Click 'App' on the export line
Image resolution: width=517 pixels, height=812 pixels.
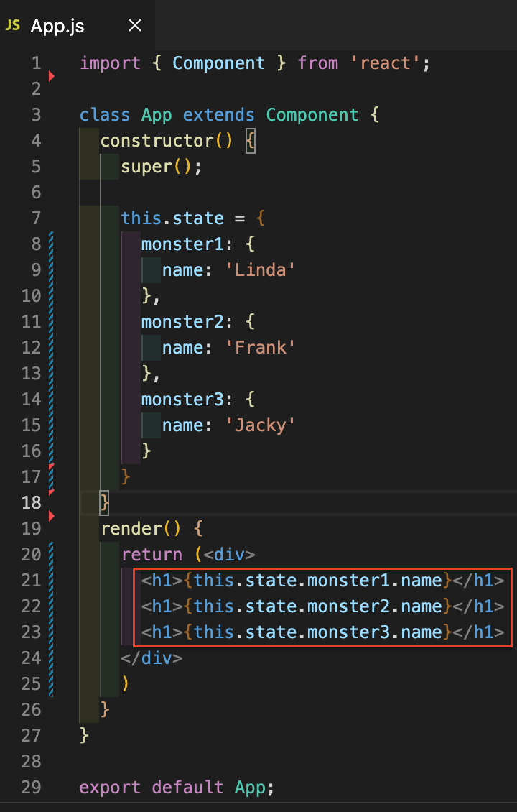coord(250,788)
